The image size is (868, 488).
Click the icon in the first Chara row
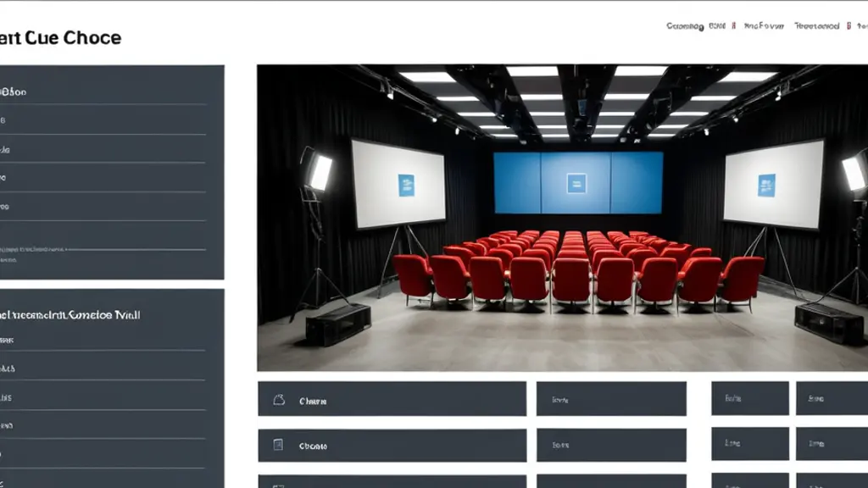(x=279, y=400)
